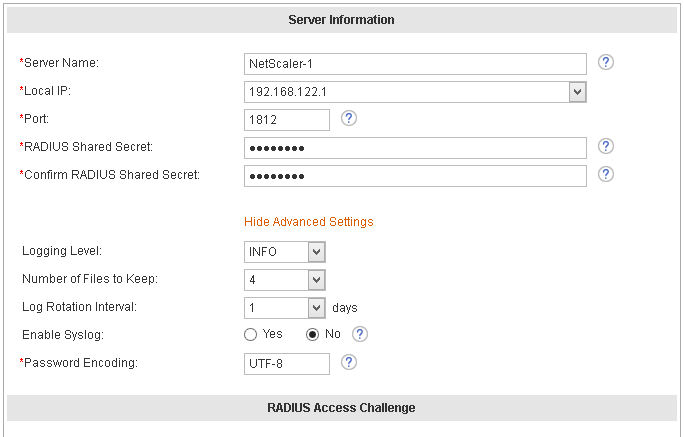
Task: Click the help icon beside Enable Syslog
Action: (360, 334)
